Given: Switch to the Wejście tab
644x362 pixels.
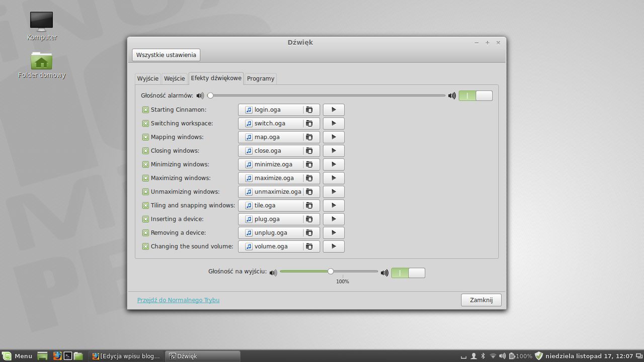Looking at the screenshot, I should (x=175, y=78).
